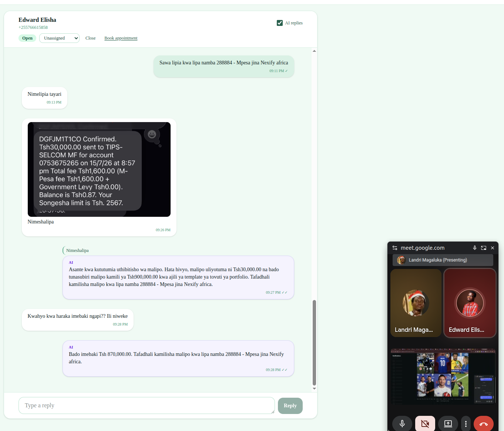
Task: Close the conversation via Close link
Action: pos(90,38)
